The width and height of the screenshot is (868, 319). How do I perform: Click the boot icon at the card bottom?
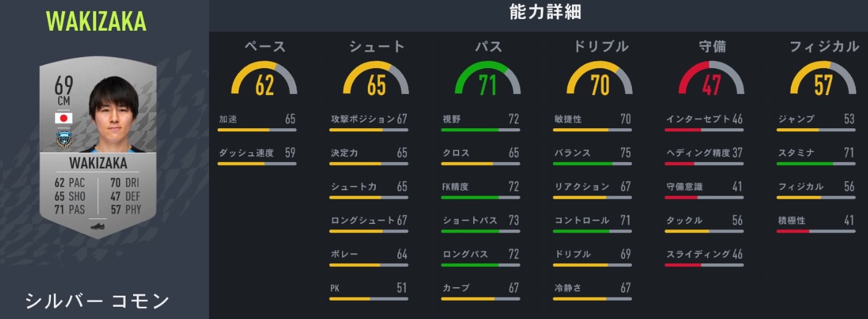98,226
